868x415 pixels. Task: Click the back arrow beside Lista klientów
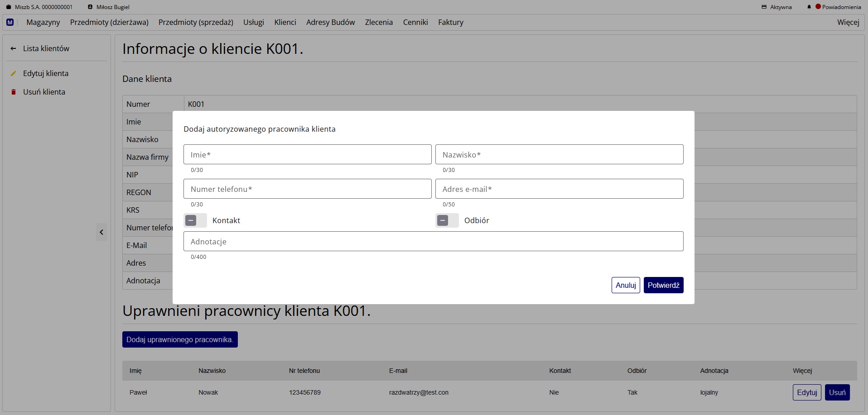pyautogui.click(x=13, y=48)
